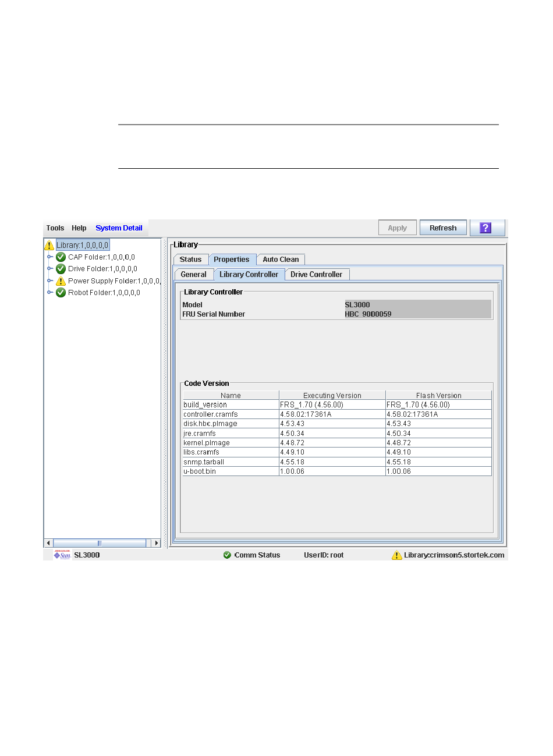Click the green Comm Status check icon

pyautogui.click(x=227, y=555)
